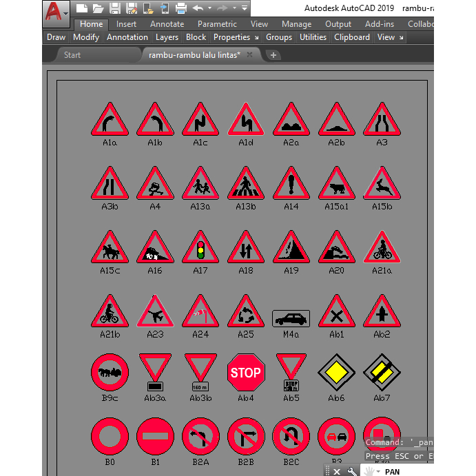Expand the Annotation panel
Viewport: 476px width, 476px height.
point(127,37)
